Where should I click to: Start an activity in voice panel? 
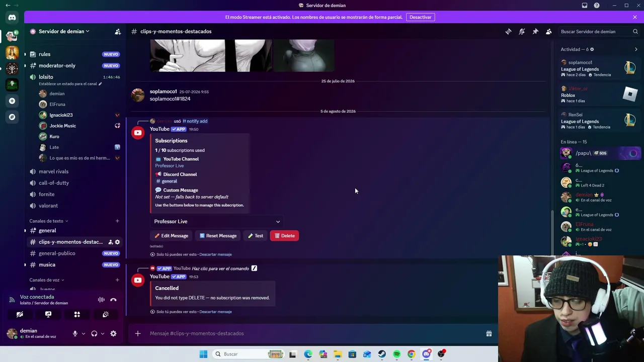[x=77, y=314]
